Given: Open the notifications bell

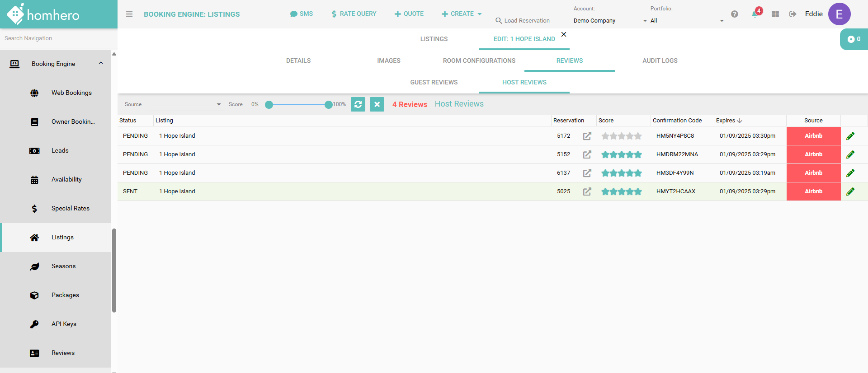Looking at the screenshot, I should coord(755,14).
